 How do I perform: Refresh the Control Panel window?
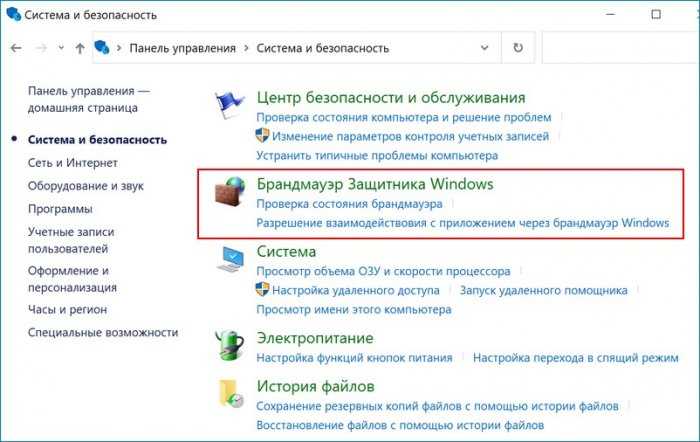[x=518, y=48]
